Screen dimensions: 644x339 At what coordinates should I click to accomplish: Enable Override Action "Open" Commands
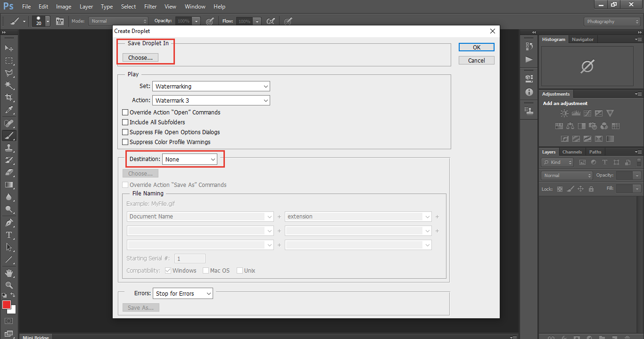pos(125,113)
